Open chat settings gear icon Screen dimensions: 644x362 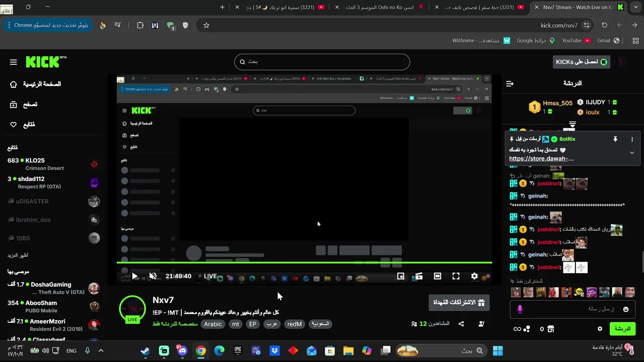[x=600, y=329]
